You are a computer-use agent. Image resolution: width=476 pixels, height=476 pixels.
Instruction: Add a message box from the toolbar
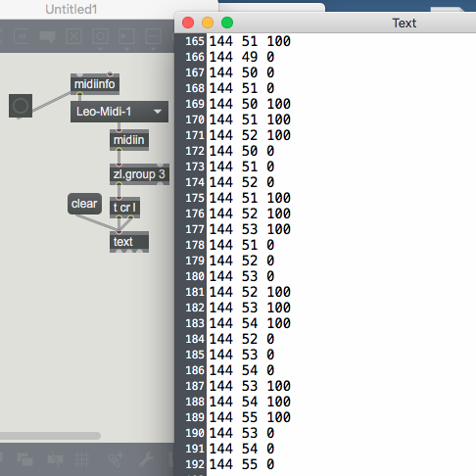[x=21, y=36]
